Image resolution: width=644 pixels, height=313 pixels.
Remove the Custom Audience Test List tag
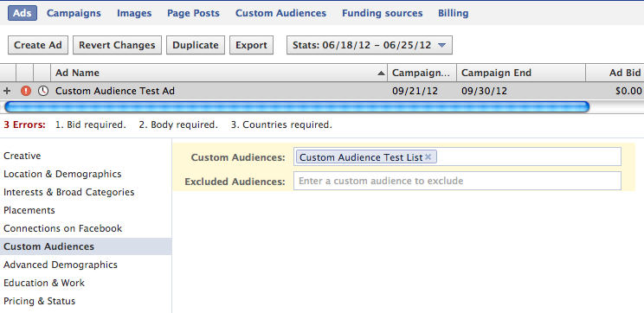pos(428,157)
